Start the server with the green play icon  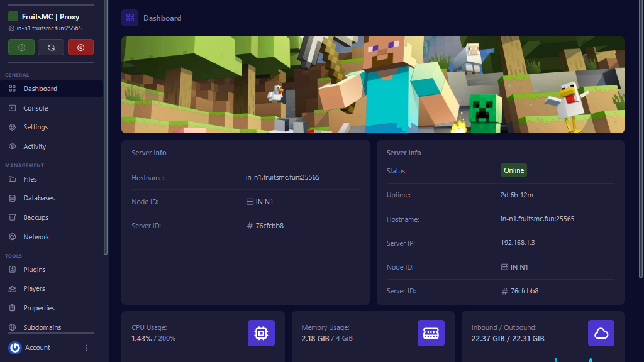click(21, 47)
